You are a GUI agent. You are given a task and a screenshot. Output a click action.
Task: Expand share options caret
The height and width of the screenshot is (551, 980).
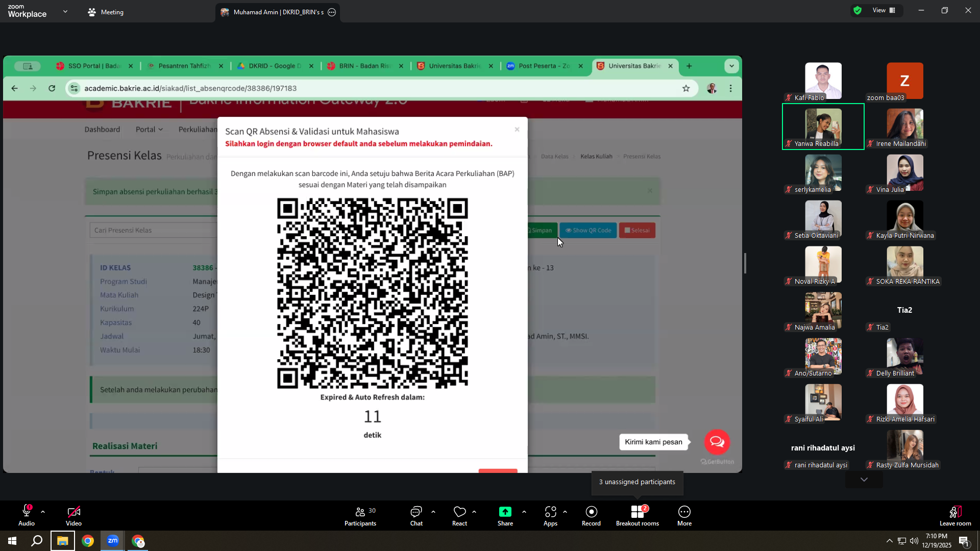(x=524, y=511)
